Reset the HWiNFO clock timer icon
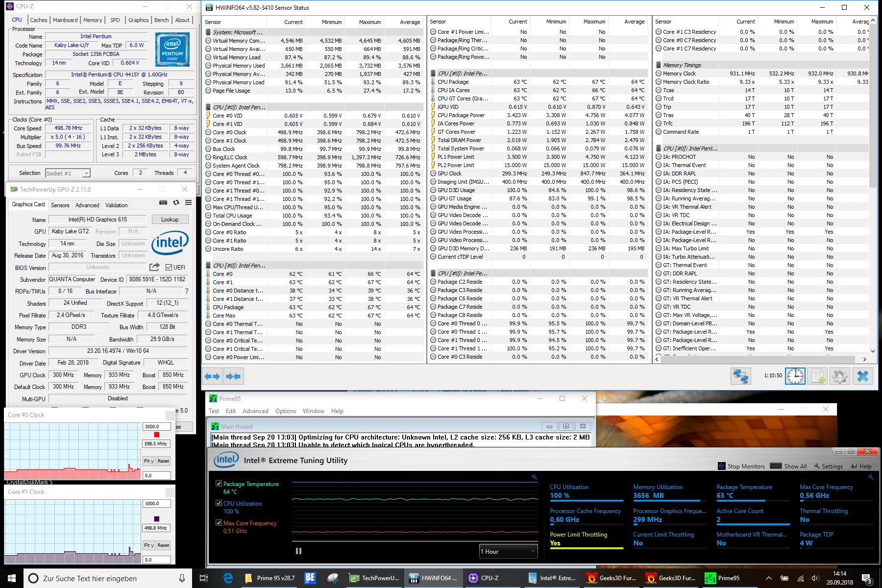Image resolution: width=882 pixels, height=588 pixels. 795,376
